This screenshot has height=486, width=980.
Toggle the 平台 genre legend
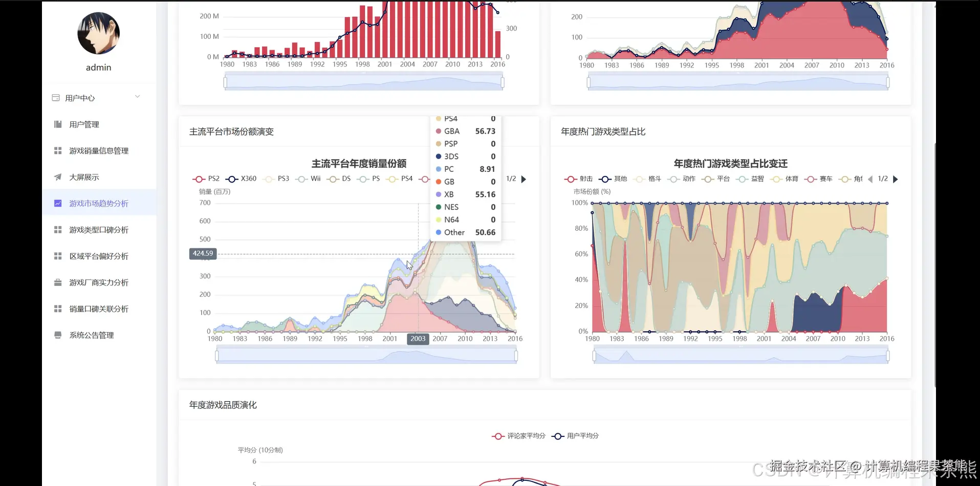coord(715,179)
